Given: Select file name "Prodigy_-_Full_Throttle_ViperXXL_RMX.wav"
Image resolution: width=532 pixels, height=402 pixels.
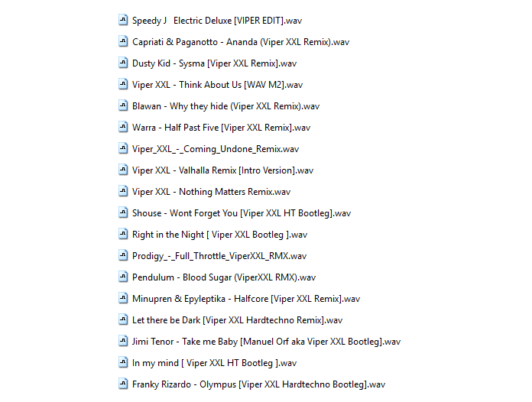Looking at the screenshot, I should click(x=219, y=256).
